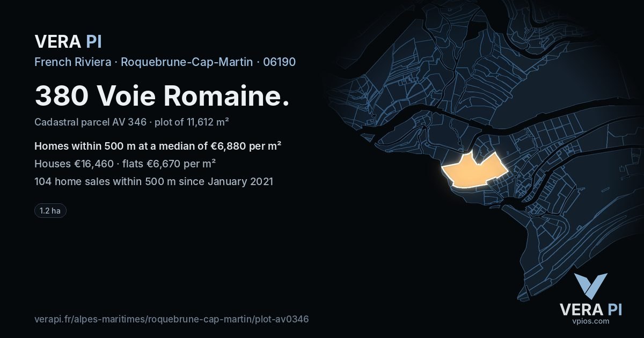Click the location line 'French Riviera · Roquebrune-Cap-Martin · 06190'
The height and width of the screenshot is (338, 644).
point(165,62)
